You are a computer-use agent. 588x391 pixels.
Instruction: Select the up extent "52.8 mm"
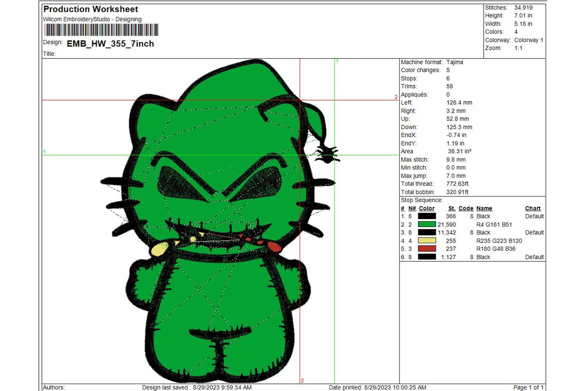click(x=457, y=119)
